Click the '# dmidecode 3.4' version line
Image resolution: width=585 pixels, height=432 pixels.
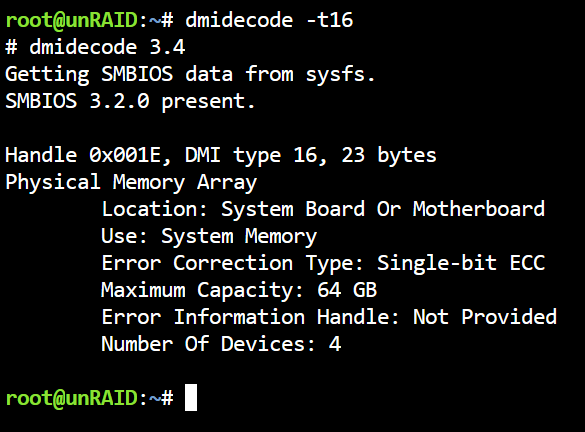click(95, 47)
